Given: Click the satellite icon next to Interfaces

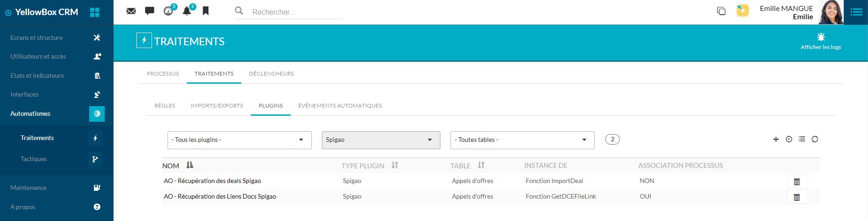Looking at the screenshot, I should pyautogui.click(x=97, y=94).
